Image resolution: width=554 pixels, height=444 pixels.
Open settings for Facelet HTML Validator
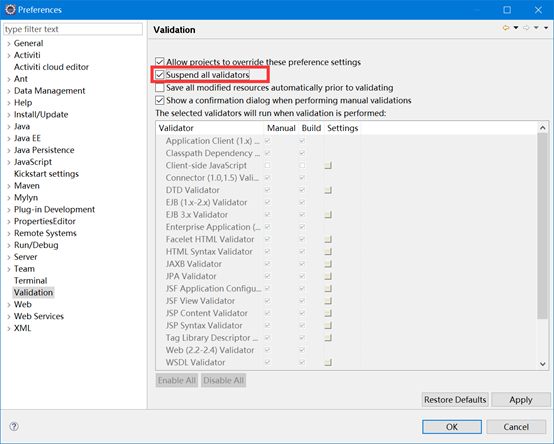[328, 239]
